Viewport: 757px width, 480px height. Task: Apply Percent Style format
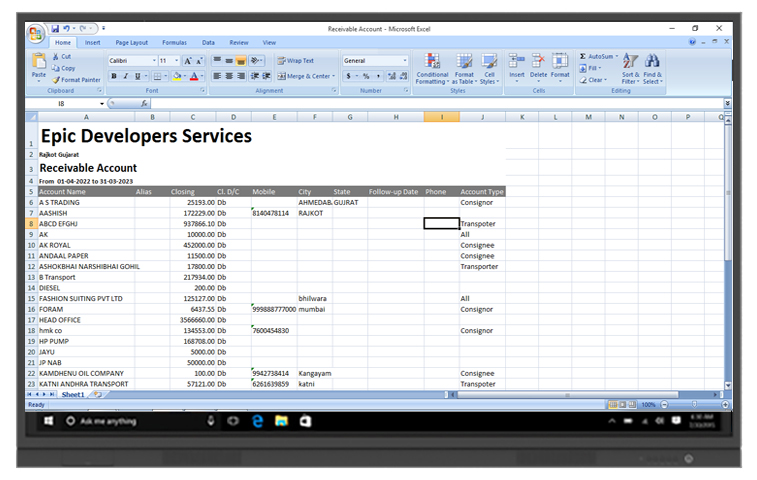point(366,76)
